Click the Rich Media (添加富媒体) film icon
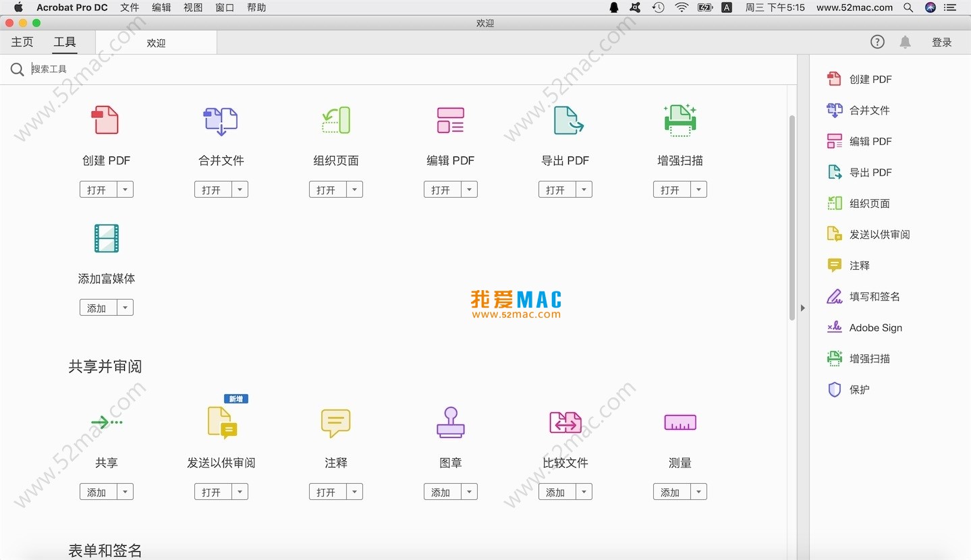Viewport: 971px width, 560px height. click(106, 238)
